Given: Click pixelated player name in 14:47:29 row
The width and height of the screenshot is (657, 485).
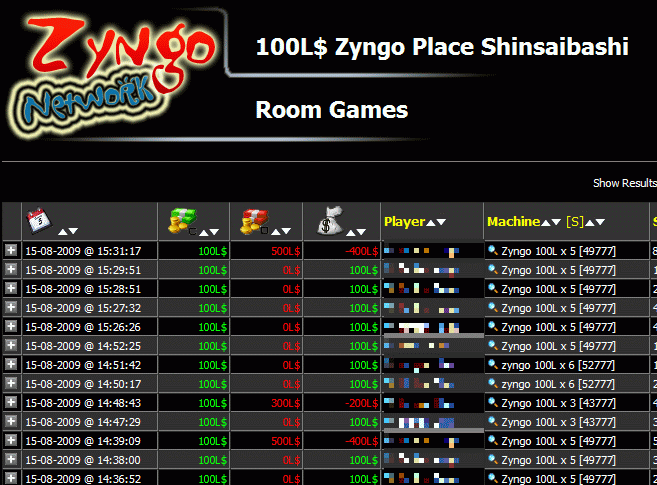Looking at the screenshot, I should pyautogui.click(x=419, y=422).
